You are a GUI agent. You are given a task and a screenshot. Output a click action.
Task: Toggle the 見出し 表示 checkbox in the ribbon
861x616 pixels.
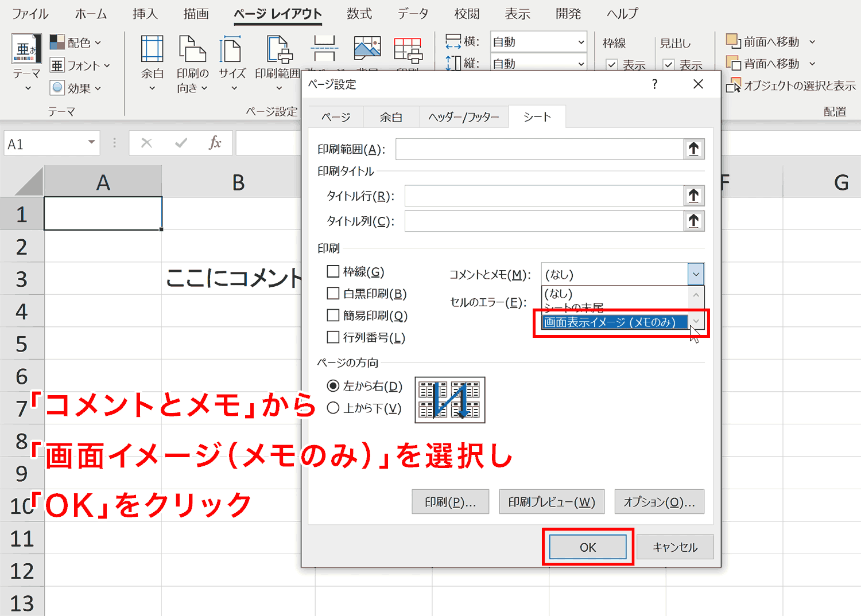pyautogui.click(x=668, y=65)
